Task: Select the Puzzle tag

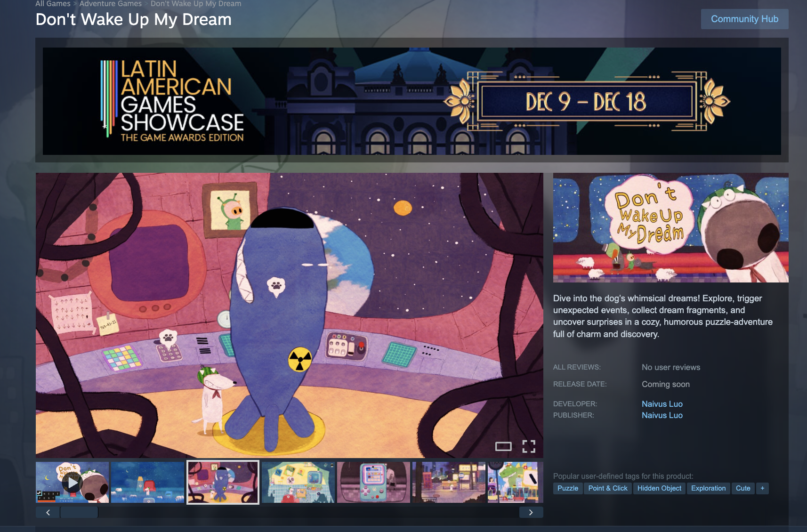Action: [x=568, y=488]
